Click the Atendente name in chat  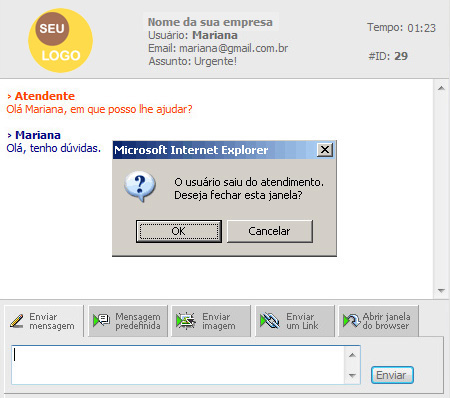tap(45, 96)
